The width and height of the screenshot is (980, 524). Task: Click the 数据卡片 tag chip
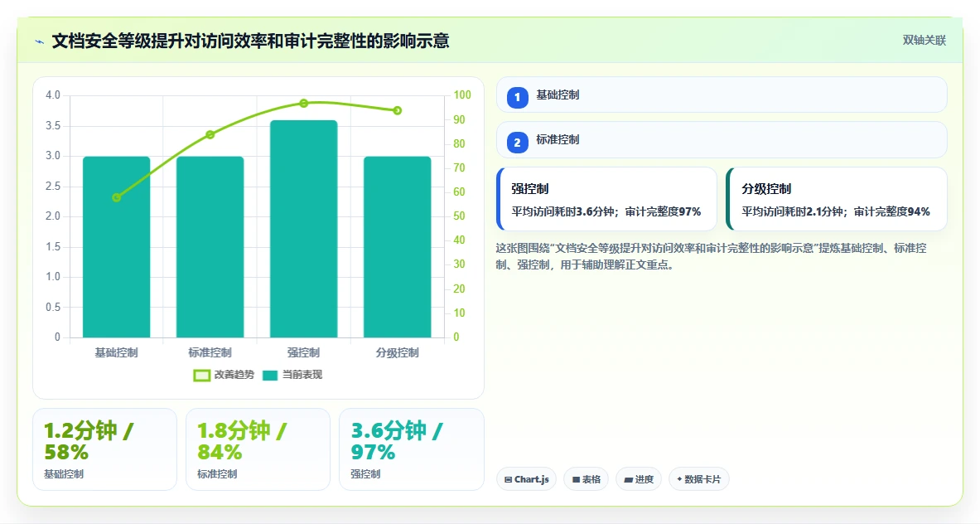pos(698,479)
